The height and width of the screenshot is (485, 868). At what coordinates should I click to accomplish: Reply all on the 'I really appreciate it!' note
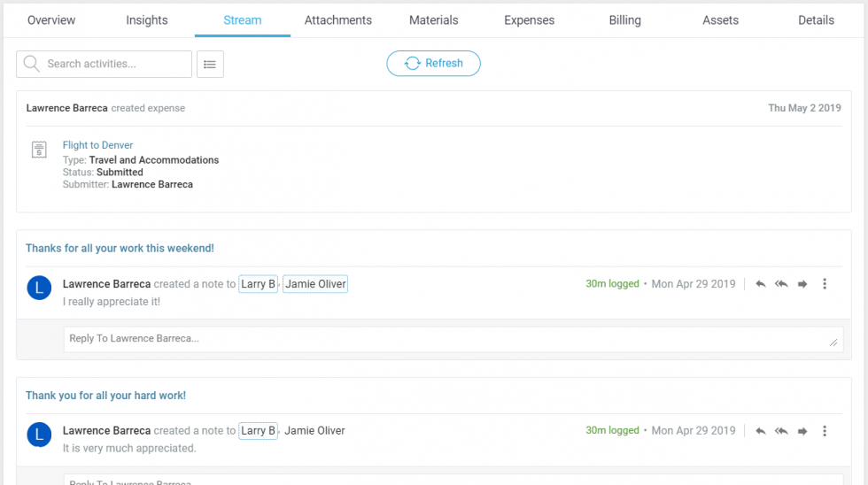[x=781, y=284]
